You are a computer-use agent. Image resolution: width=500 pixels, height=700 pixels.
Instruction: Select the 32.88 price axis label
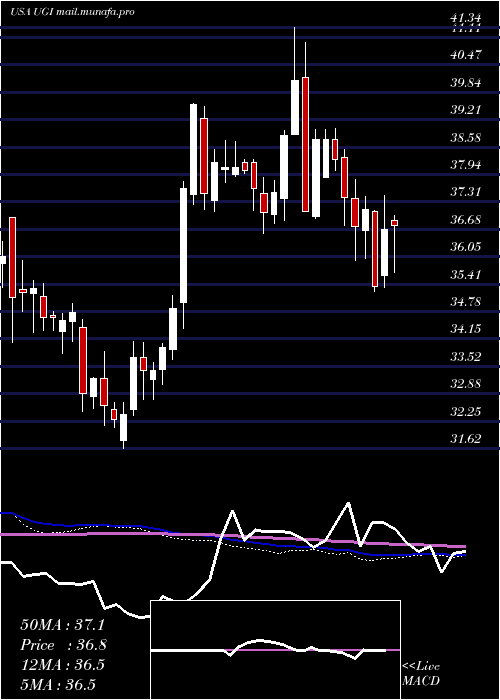[x=466, y=384]
